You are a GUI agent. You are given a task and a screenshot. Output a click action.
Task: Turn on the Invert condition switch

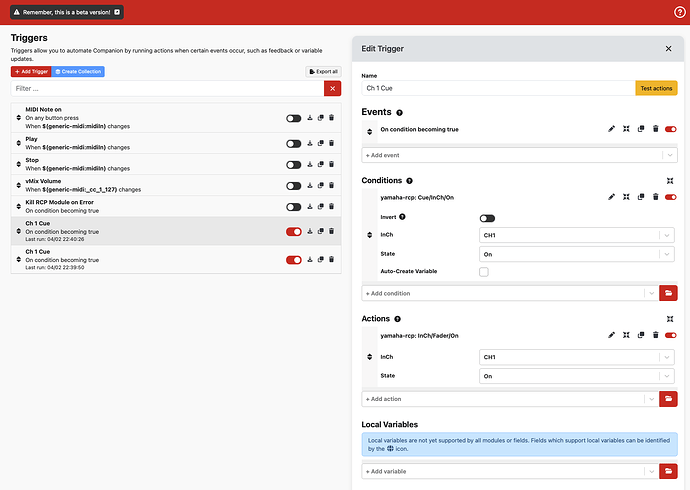point(487,217)
